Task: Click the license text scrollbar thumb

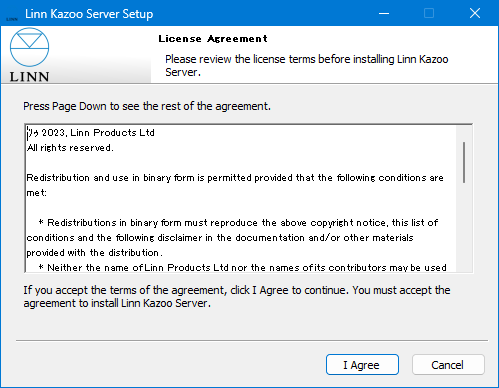Action: (x=464, y=162)
